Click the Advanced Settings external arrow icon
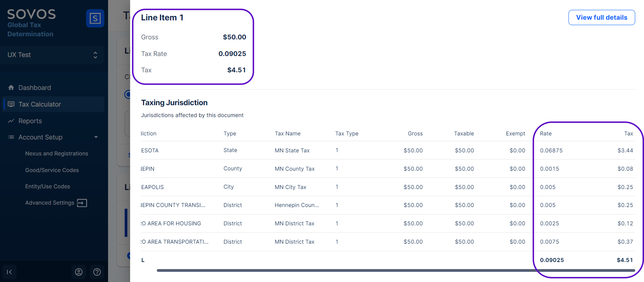The width and height of the screenshot is (644, 282). [82, 203]
